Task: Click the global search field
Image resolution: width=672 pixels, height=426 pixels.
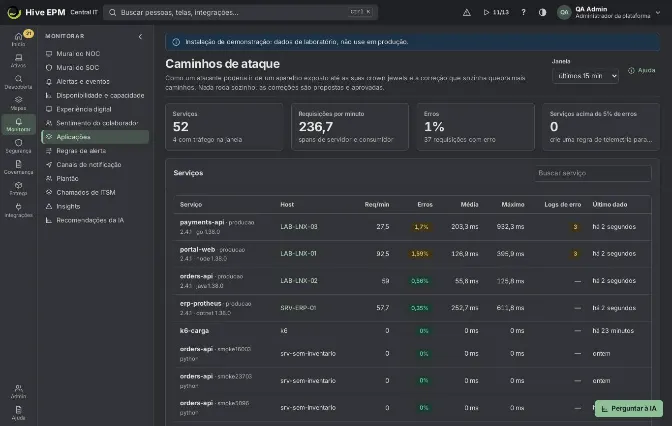Action: click(x=240, y=12)
